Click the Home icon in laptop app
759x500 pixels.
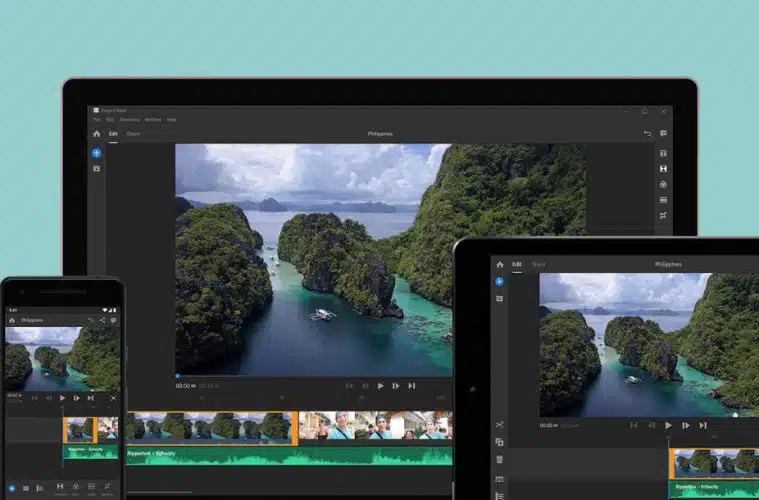click(x=96, y=133)
